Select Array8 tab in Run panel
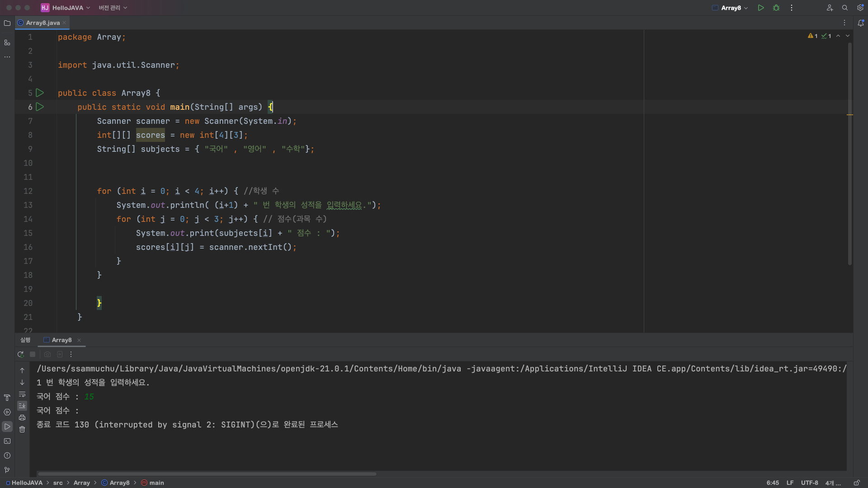This screenshot has width=868, height=488. point(61,340)
